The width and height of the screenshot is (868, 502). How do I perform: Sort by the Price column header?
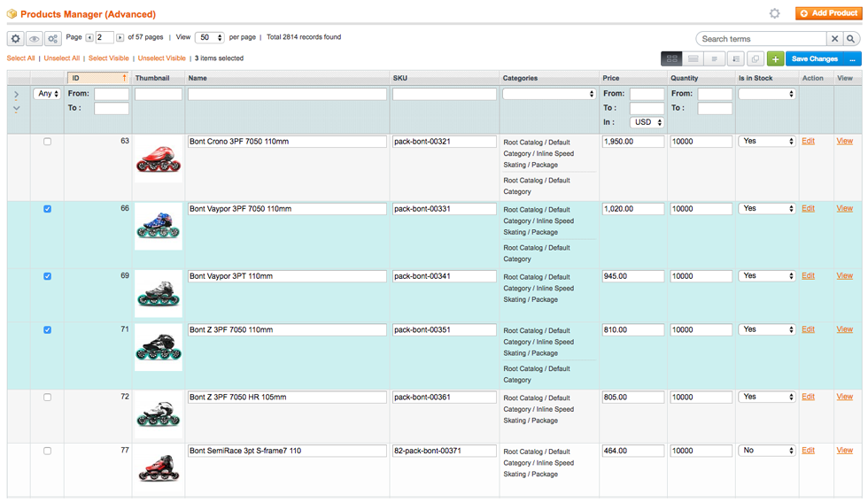click(x=611, y=78)
